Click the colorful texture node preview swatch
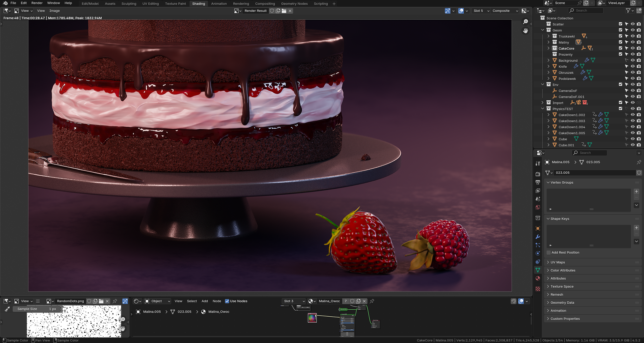The height and width of the screenshot is (343, 644). click(312, 318)
